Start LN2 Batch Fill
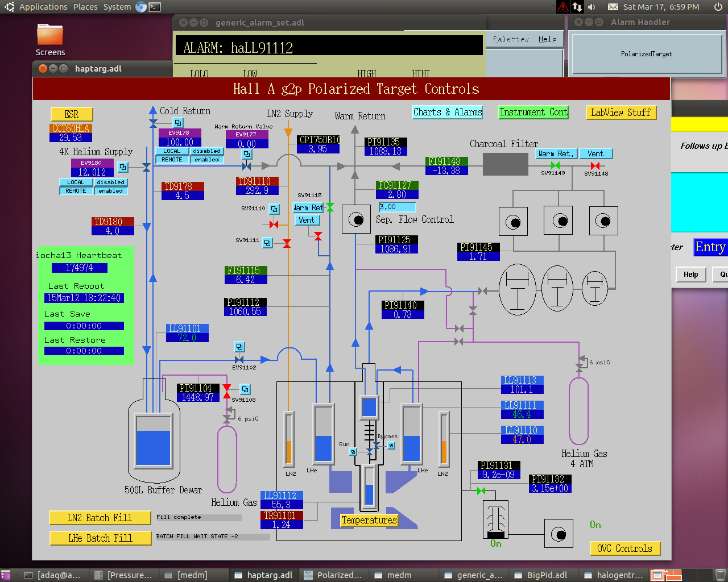 coord(100,518)
